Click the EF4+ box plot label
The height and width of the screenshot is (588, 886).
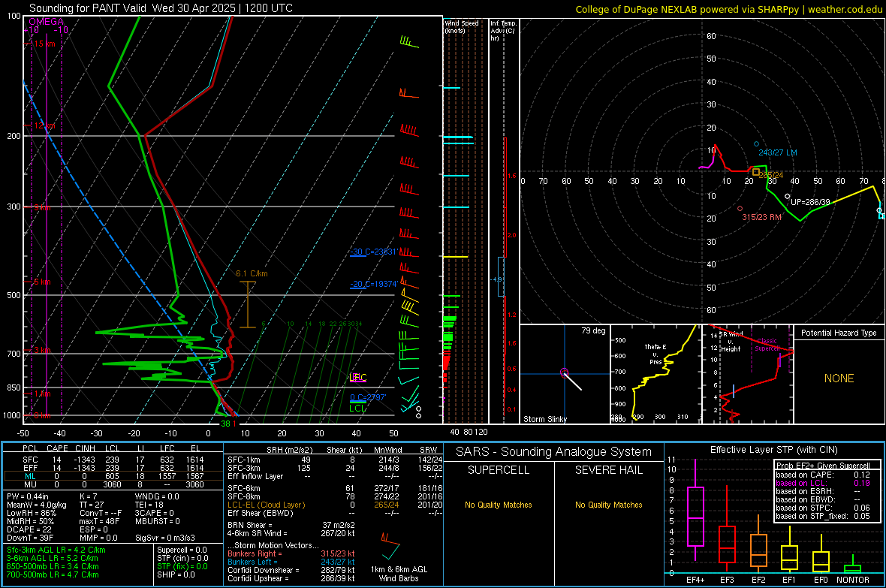coord(695,580)
